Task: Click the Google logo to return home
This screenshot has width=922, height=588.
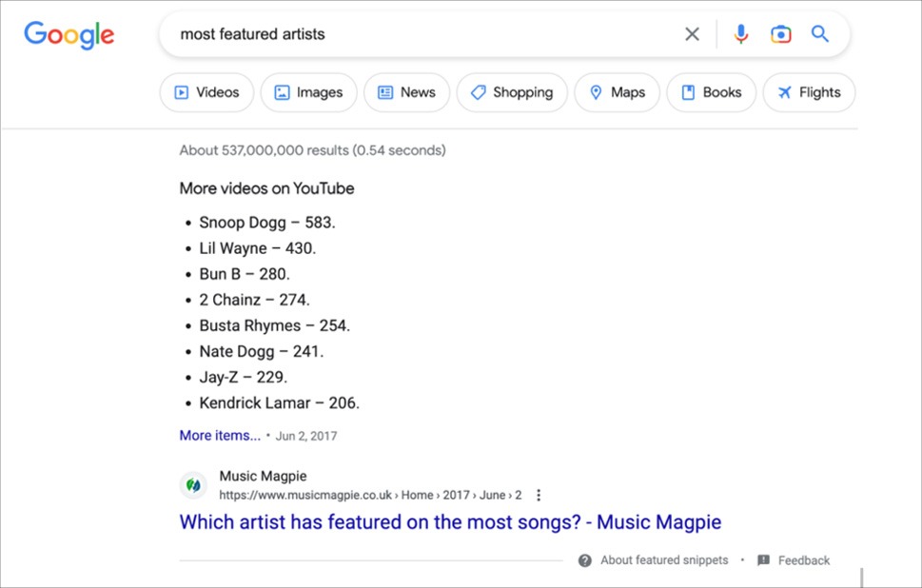Action: (x=69, y=35)
